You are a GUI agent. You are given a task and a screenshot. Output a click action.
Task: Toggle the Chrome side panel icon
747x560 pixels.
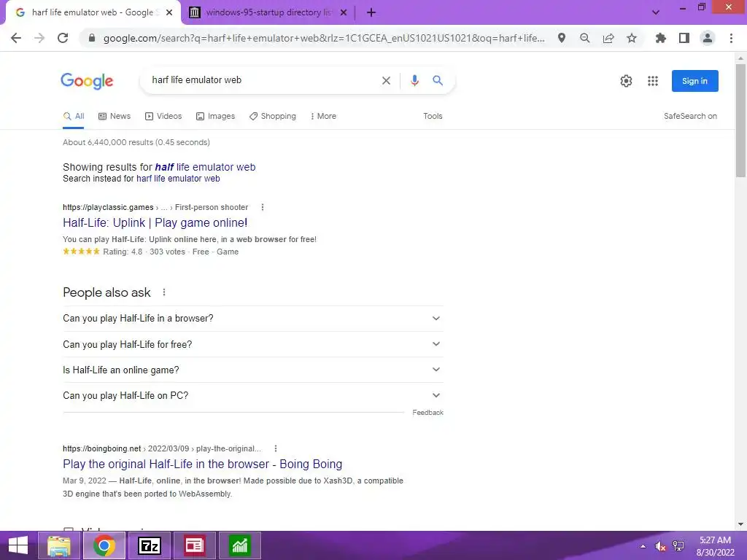click(684, 38)
